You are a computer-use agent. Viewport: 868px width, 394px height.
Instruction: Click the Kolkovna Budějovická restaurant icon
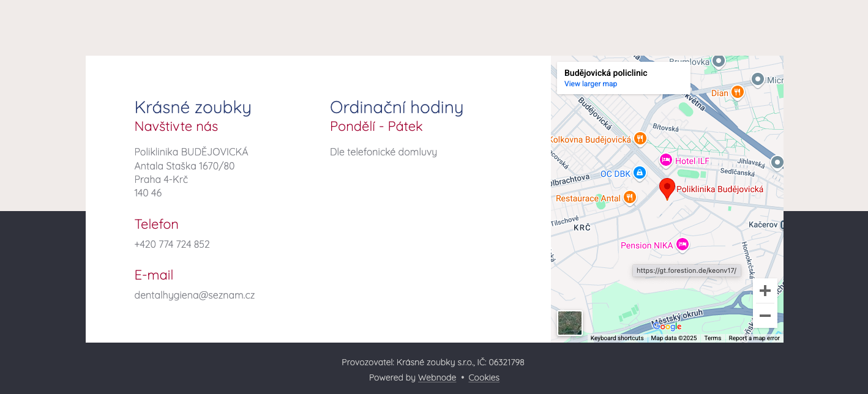pyautogui.click(x=640, y=139)
